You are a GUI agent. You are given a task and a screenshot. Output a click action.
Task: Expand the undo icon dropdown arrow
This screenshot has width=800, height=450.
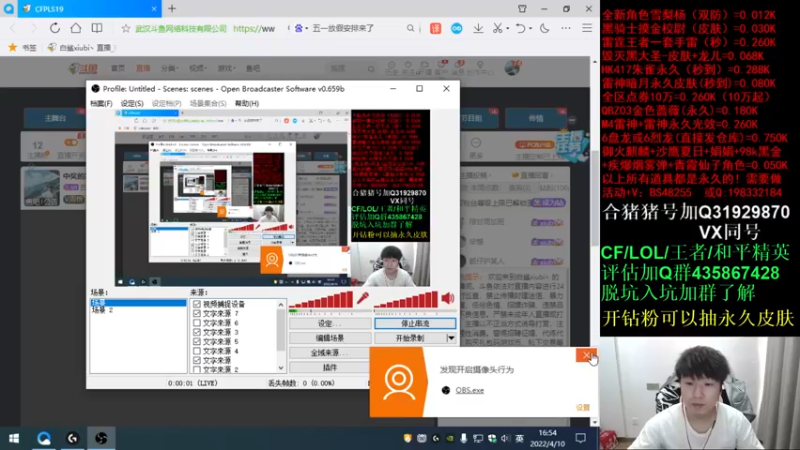tap(530, 29)
